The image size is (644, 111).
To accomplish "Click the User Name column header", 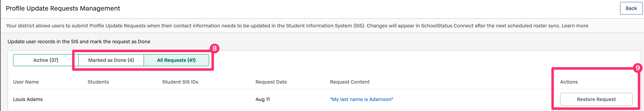I will click(26, 82).
